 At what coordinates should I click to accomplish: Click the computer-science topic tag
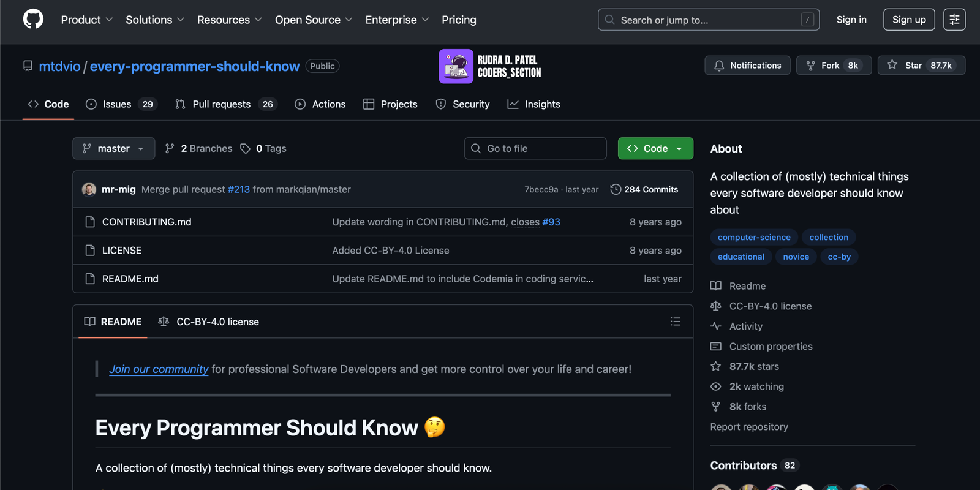pyautogui.click(x=753, y=237)
